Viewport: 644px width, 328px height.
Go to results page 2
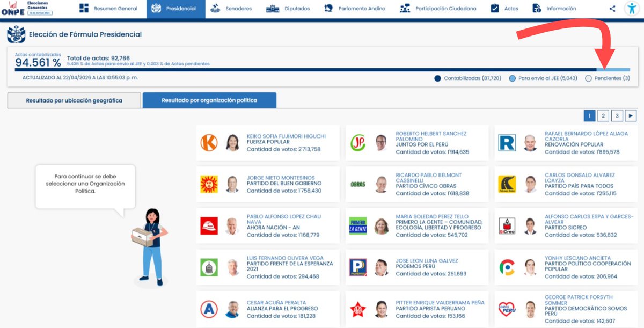[x=603, y=115]
